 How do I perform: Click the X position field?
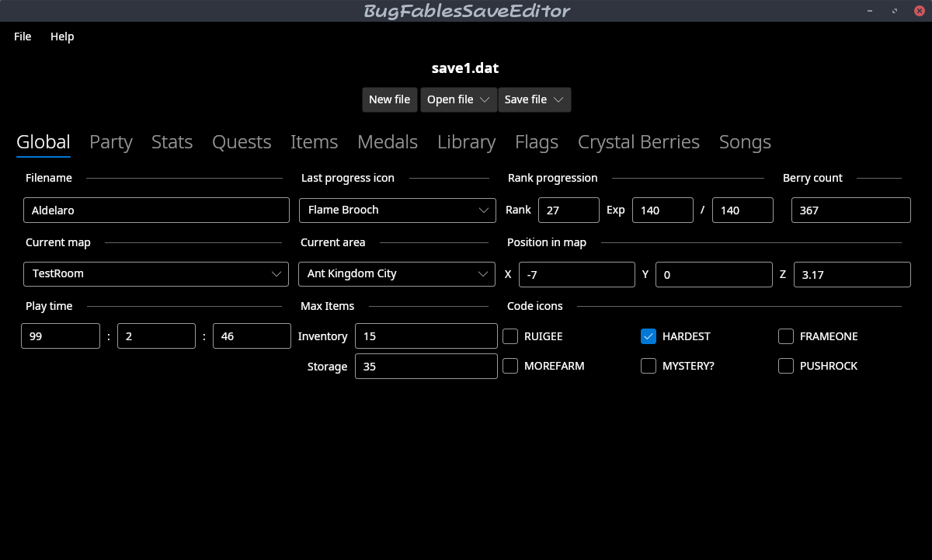tap(577, 274)
